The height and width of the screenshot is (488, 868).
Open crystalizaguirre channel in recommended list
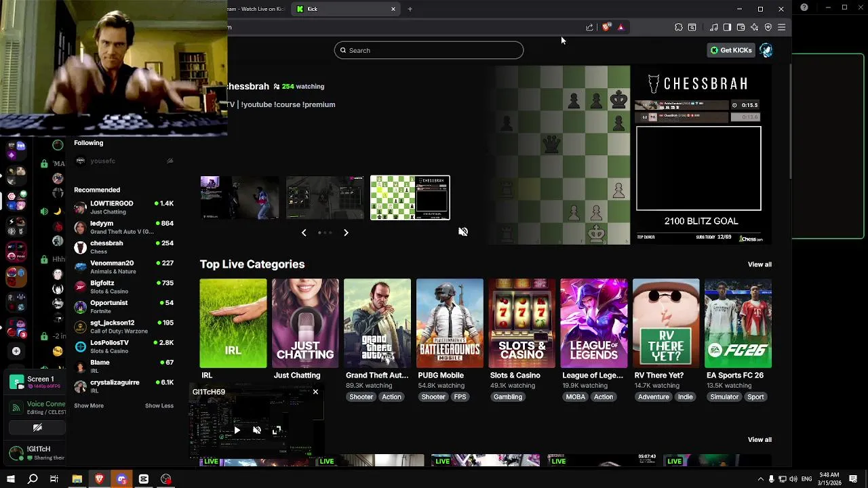tap(123, 386)
